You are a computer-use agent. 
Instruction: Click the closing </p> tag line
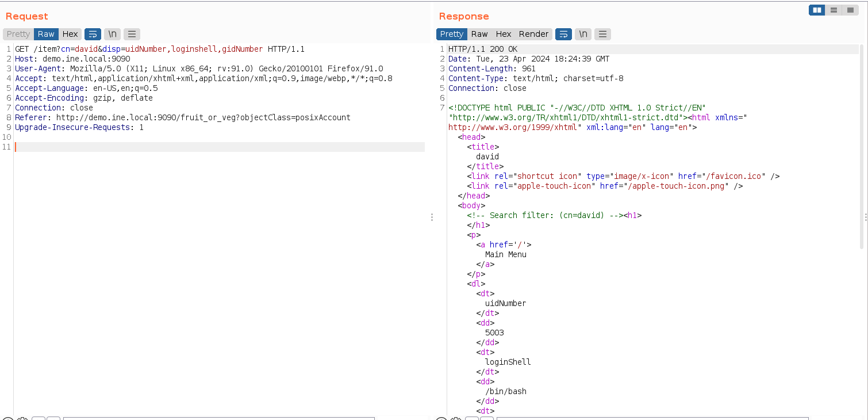[476, 274]
